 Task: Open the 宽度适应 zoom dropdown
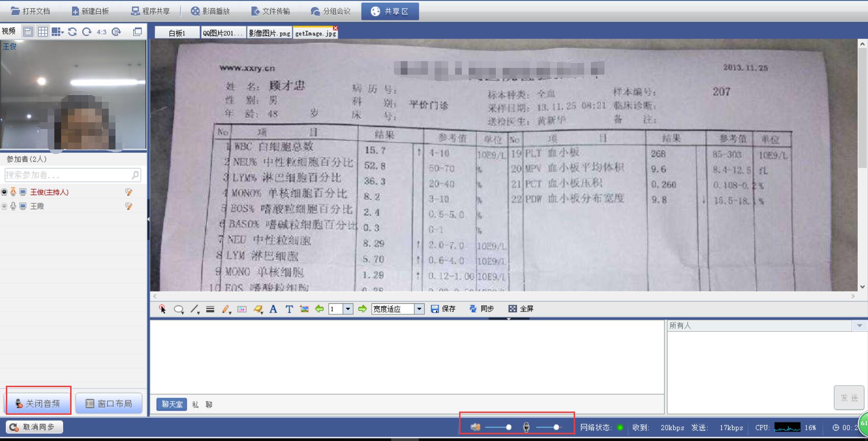(x=419, y=309)
